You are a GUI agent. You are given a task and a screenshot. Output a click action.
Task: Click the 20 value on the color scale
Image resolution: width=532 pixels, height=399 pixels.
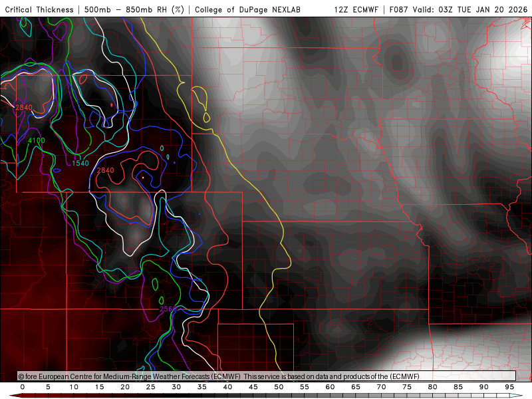[x=125, y=387]
